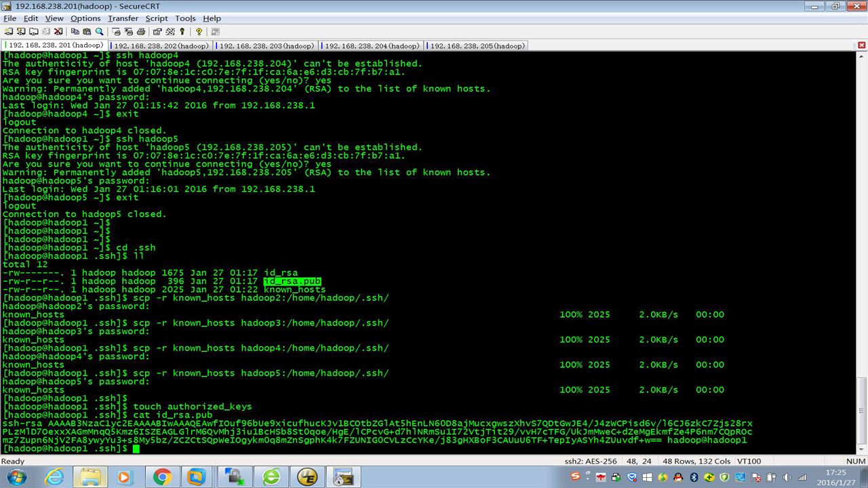This screenshot has width=868, height=488.
Task: Open the Help menu
Action: pos(212,18)
